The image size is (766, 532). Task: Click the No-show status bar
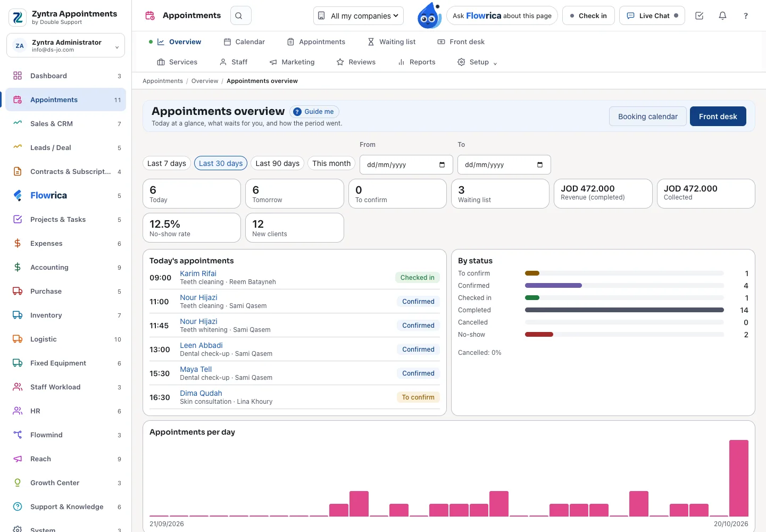click(x=539, y=335)
